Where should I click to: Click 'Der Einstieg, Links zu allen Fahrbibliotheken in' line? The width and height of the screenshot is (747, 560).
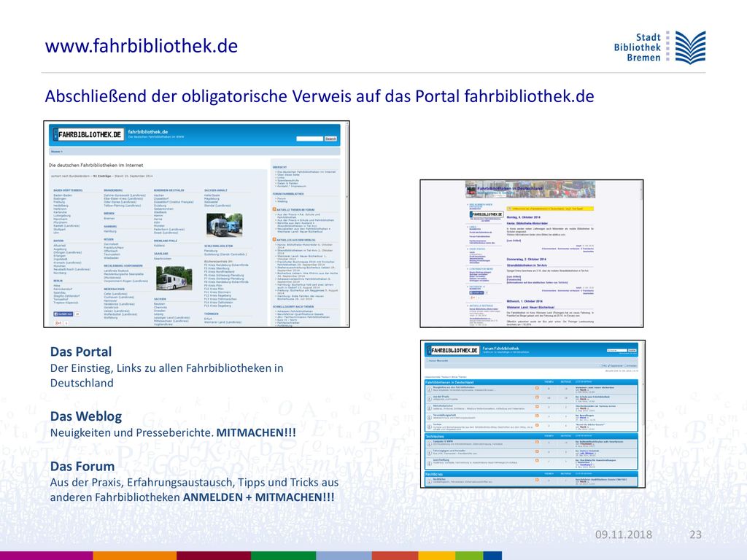167,368
